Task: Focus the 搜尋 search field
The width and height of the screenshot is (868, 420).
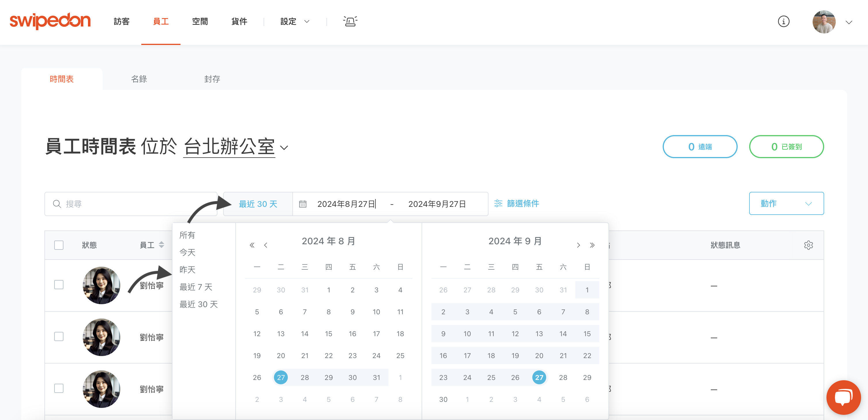Action: (131, 204)
